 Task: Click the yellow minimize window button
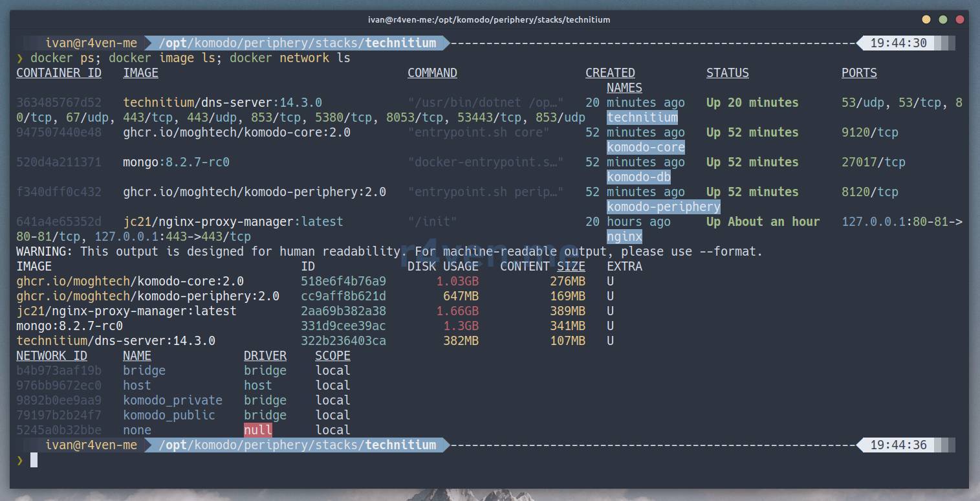(x=926, y=19)
